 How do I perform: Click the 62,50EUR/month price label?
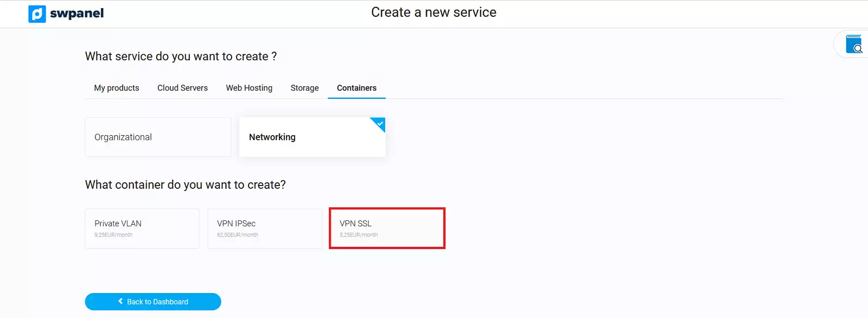coord(238,235)
